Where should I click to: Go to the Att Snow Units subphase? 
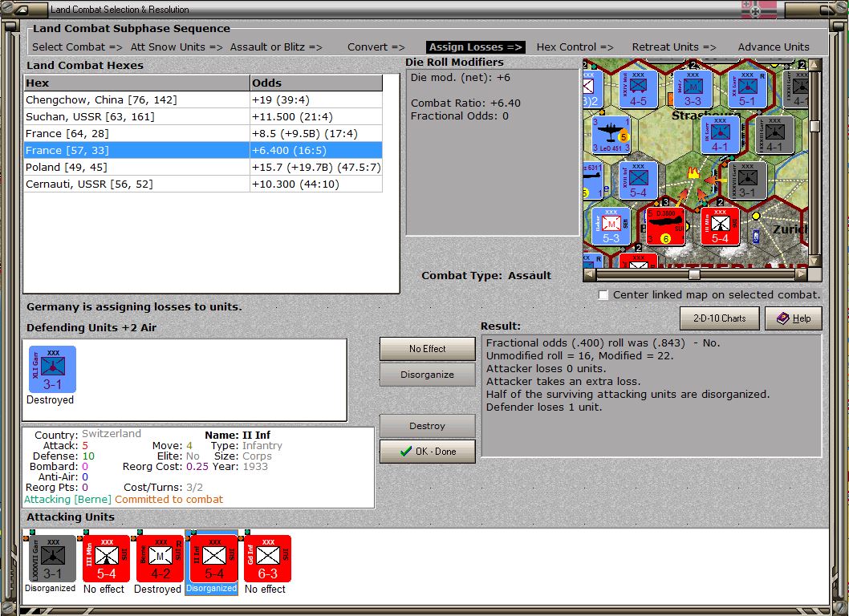tap(177, 47)
